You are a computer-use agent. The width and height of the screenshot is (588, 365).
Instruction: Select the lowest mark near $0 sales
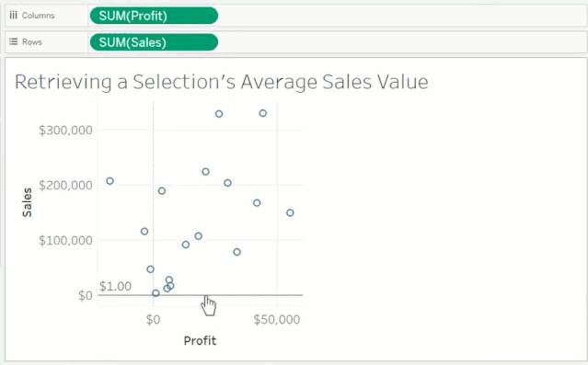coord(156,293)
